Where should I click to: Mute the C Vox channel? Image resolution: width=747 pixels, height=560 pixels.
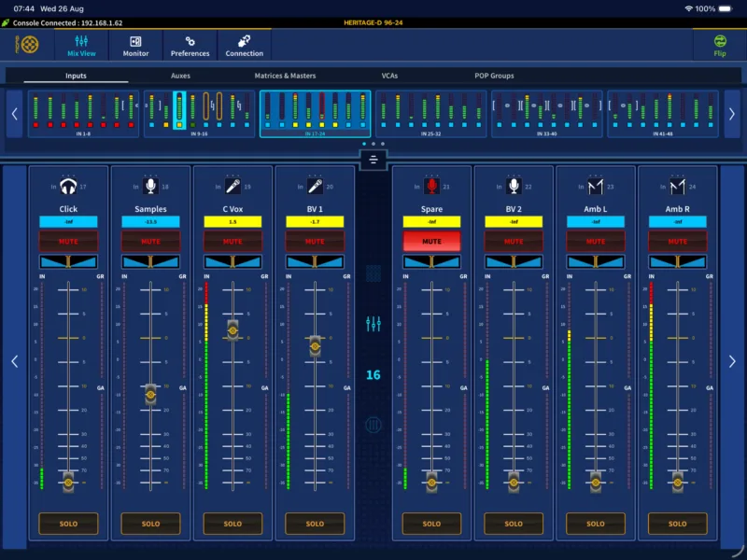click(233, 242)
